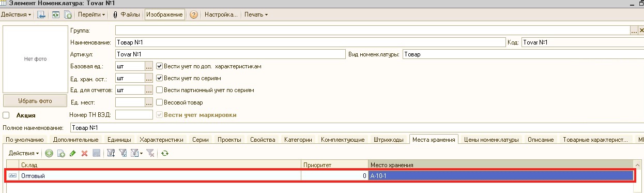This screenshot has width=644, height=193.
Task: Switch to the Комплектующие tab
Action: point(343,140)
